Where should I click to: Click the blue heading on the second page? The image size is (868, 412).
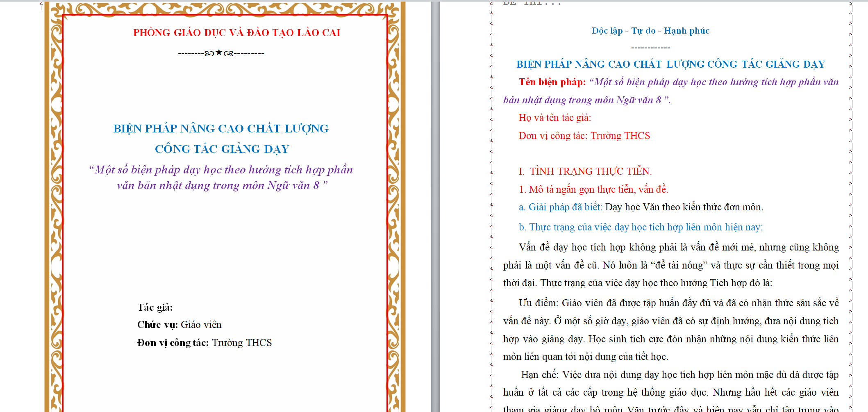(670, 64)
